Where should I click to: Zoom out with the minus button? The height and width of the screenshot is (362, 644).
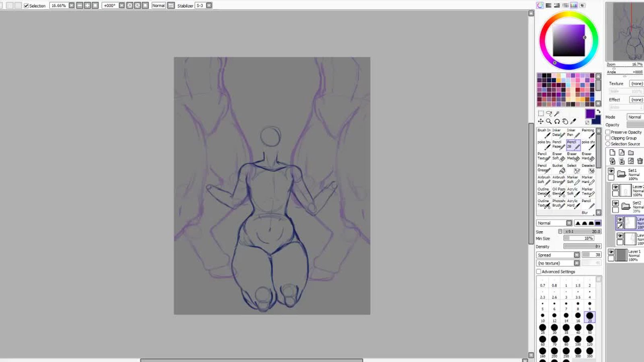80,6
